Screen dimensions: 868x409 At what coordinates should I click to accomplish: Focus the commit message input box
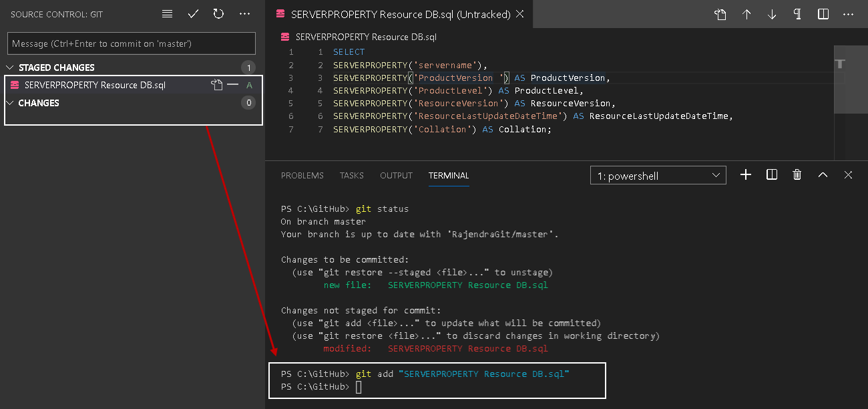click(132, 43)
